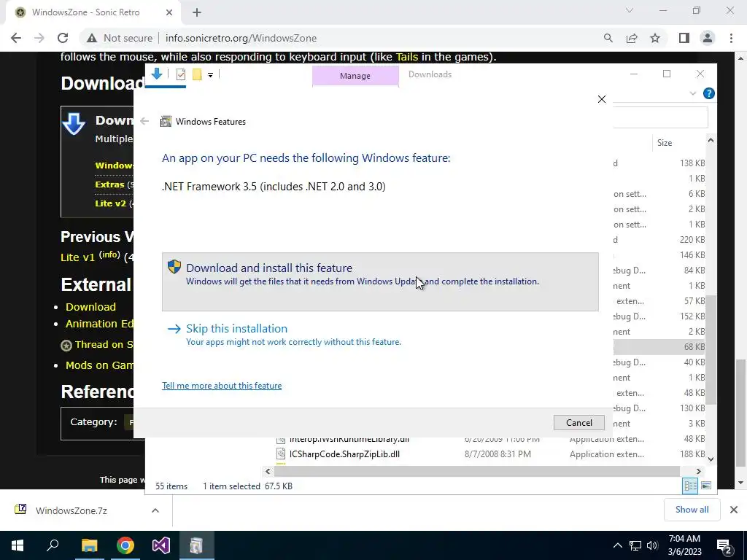
Task: Click the Not secure warning indicator
Action: [120, 38]
